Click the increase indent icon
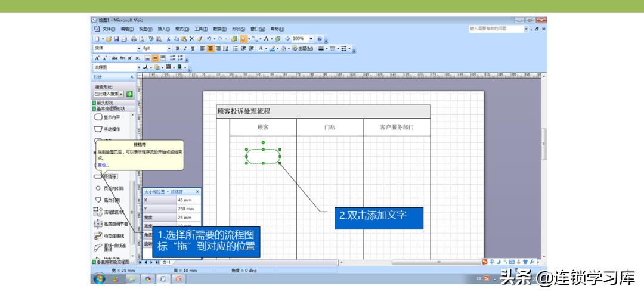 click(250, 48)
